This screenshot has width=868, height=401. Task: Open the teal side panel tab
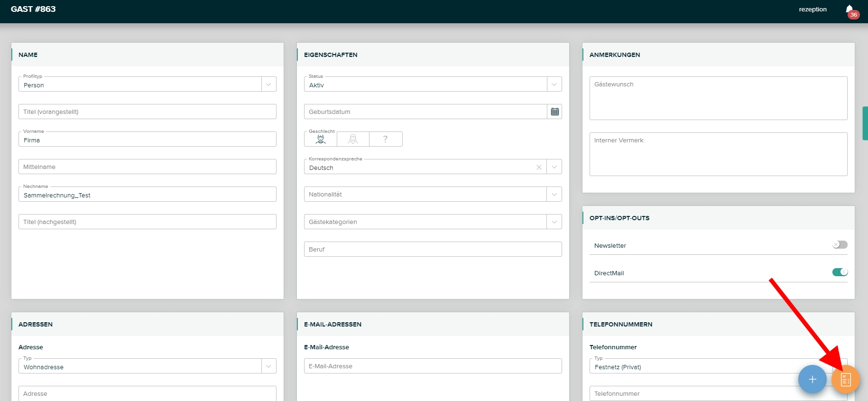[x=865, y=123]
